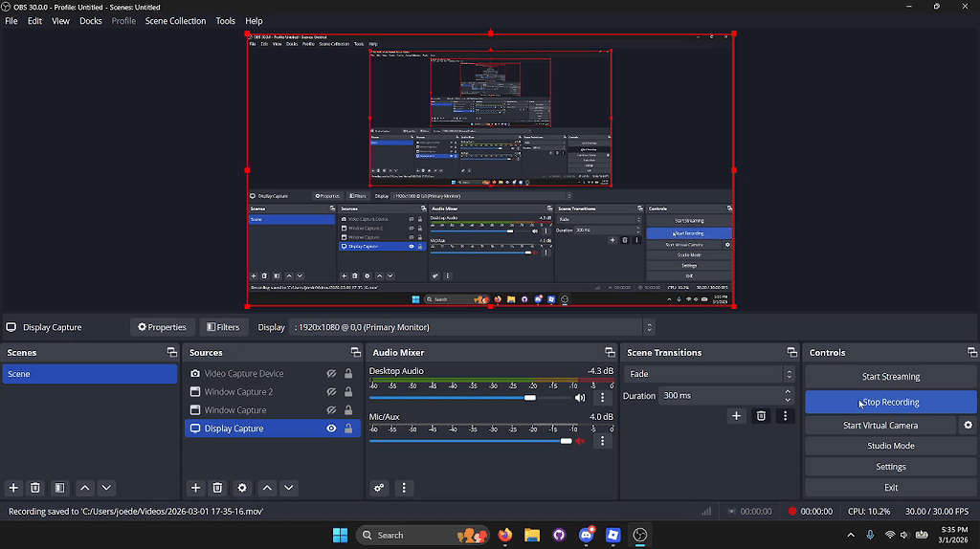Select the Scene item in Scenes list

pyautogui.click(x=90, y=374)
